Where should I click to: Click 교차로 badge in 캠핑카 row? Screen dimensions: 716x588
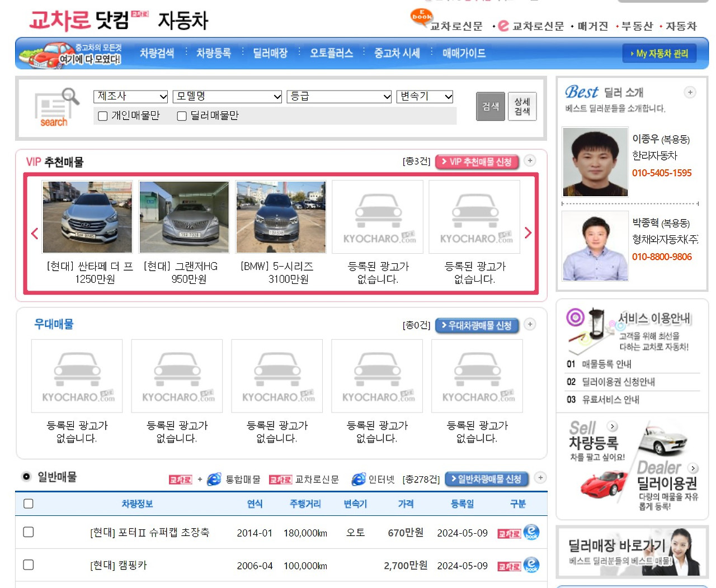pos(509,566)
